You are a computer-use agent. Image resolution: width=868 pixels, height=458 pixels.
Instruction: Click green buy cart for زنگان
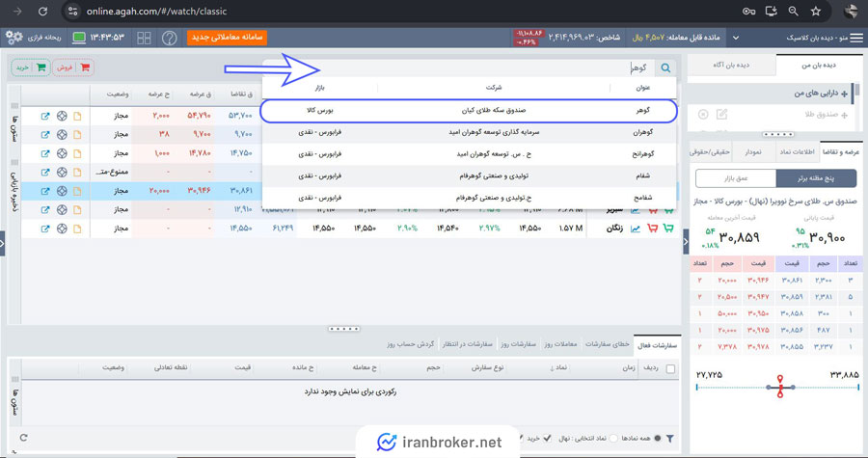point(668,228)
